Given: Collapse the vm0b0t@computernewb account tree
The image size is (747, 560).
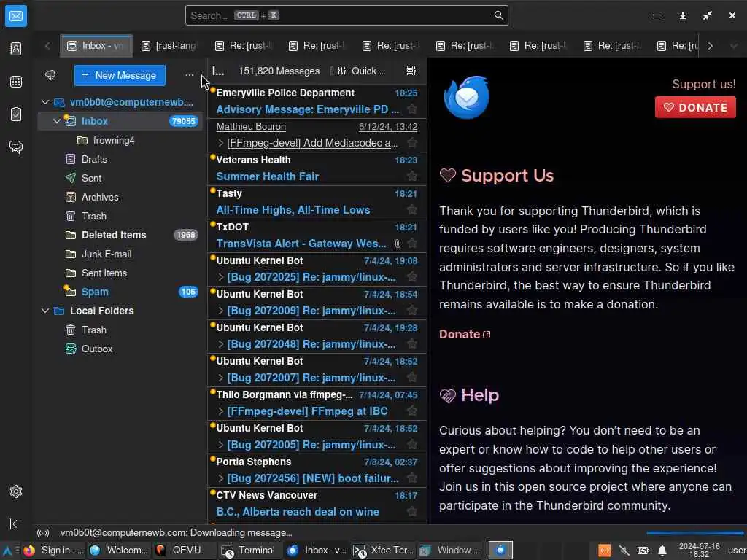Looking at the screenshot, I should 45,102.
